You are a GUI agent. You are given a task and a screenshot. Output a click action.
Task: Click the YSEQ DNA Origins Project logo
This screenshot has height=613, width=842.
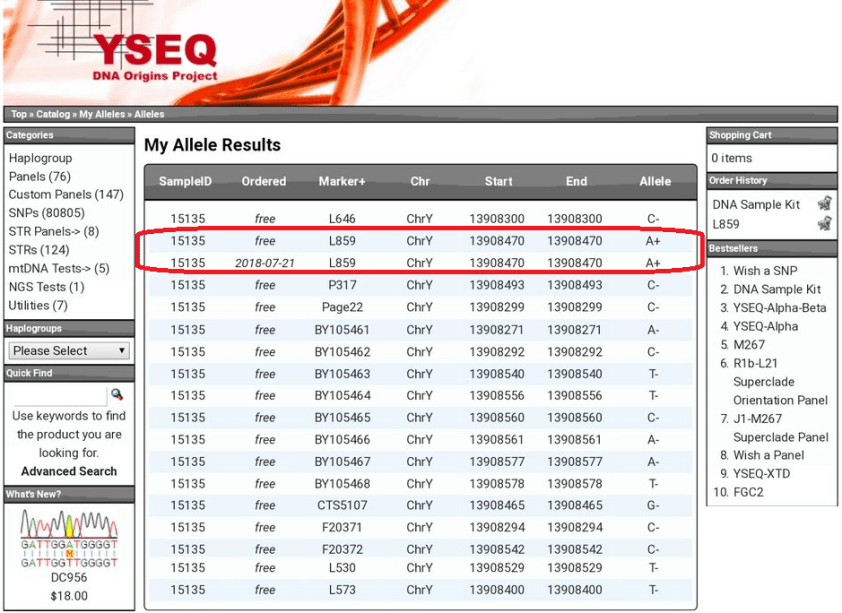click(x=154, y=55)
